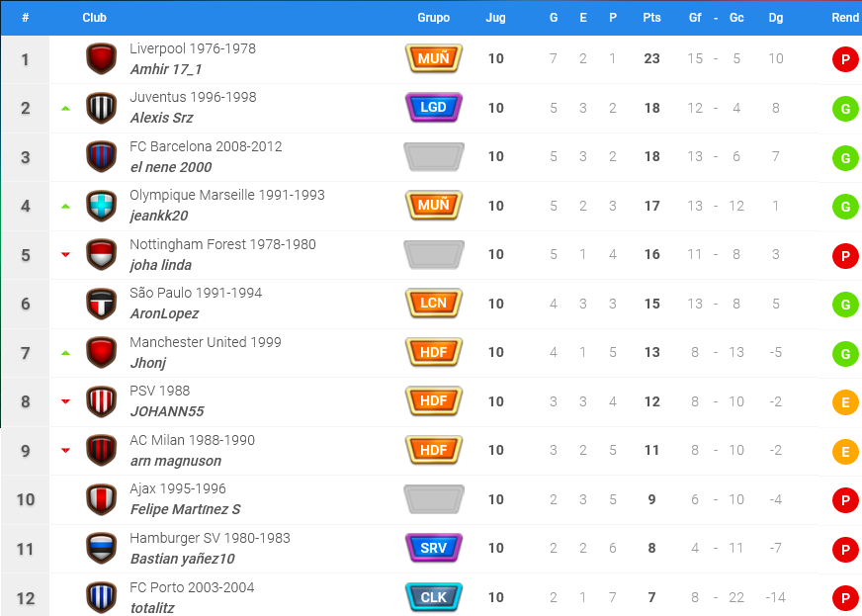Click the Grupo column header
The image size is (862, 616).
click(x=433, y=18)
